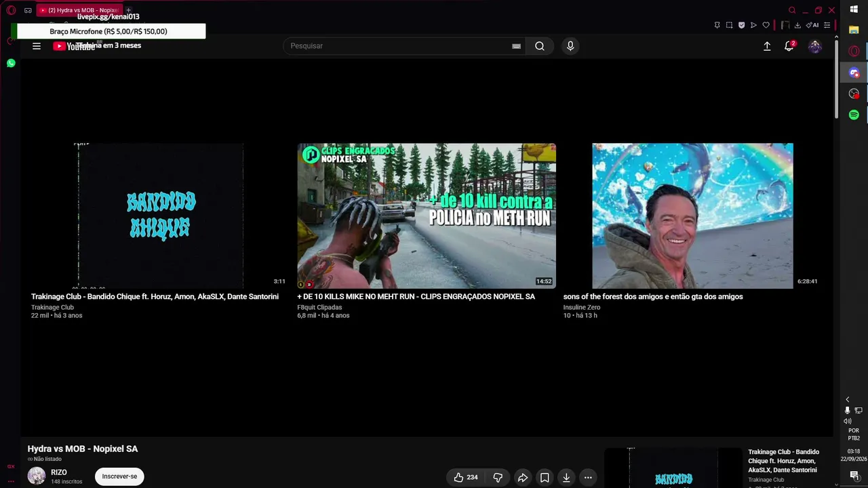Image resolution: width=868 pixels, height=488 pixels.
Task: Open title 'Trakinage Club - Bandido Chique ft. Horuz'
Action: (x=155, y=297)
